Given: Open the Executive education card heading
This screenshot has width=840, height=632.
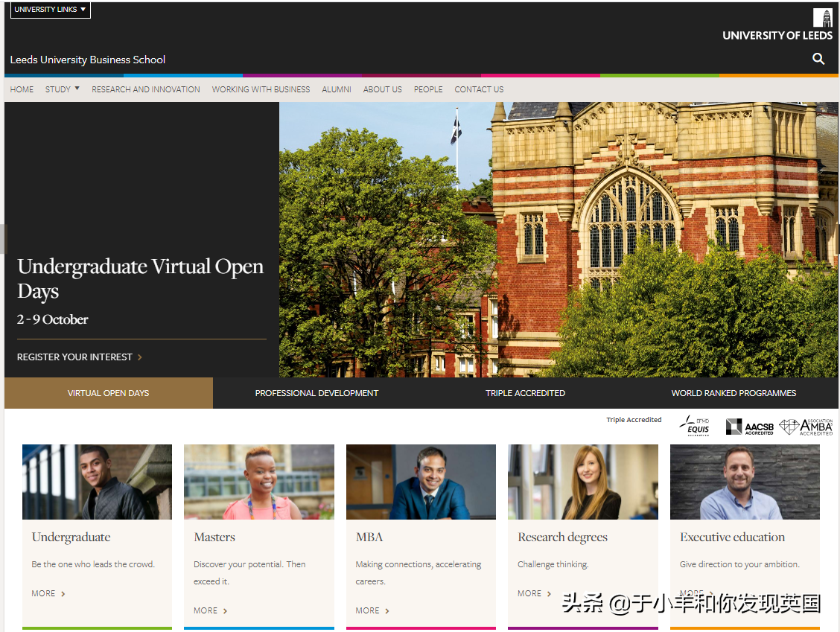Looking at the screenshot, I should click(x=732, y=537).
